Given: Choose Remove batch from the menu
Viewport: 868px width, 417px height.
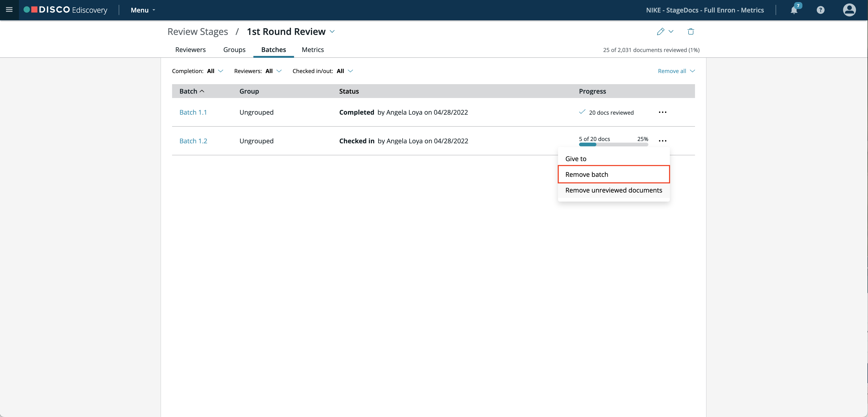Looking at the screenshot, I should [613, 174].
